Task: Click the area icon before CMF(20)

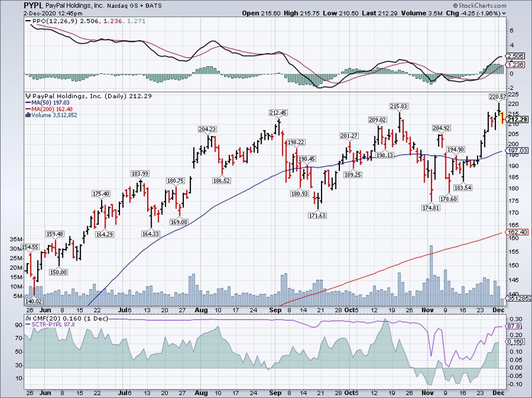Action: point(28,318)
